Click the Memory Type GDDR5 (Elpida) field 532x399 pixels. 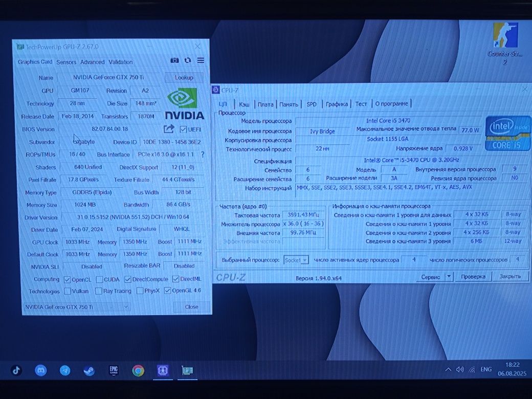92,192
